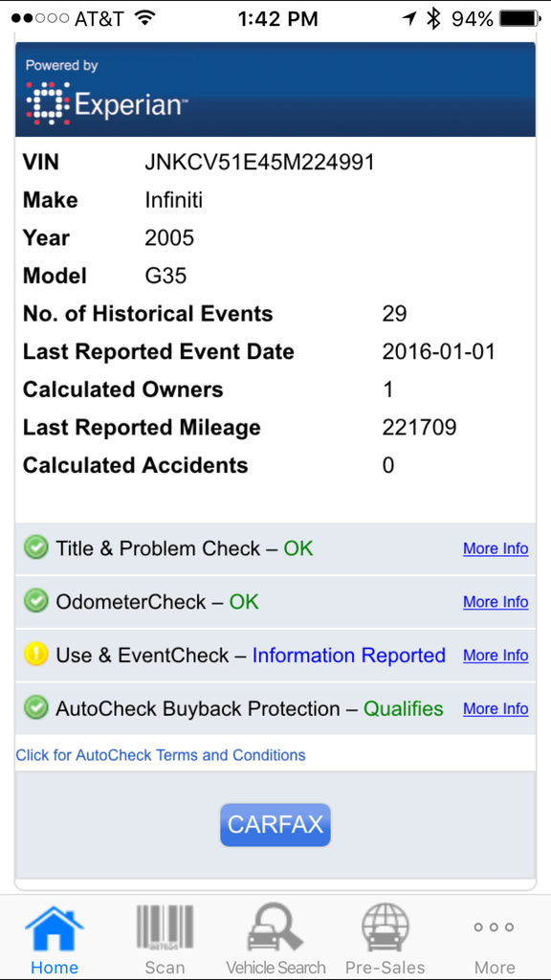Tap the Home house icon
551x980 pixels.
click(55, 930)
